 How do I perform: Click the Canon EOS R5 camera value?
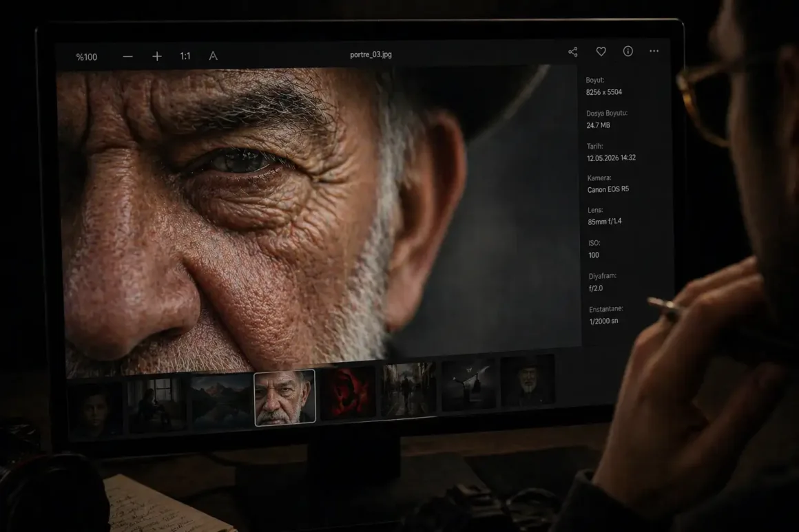[x=608, y=189]
